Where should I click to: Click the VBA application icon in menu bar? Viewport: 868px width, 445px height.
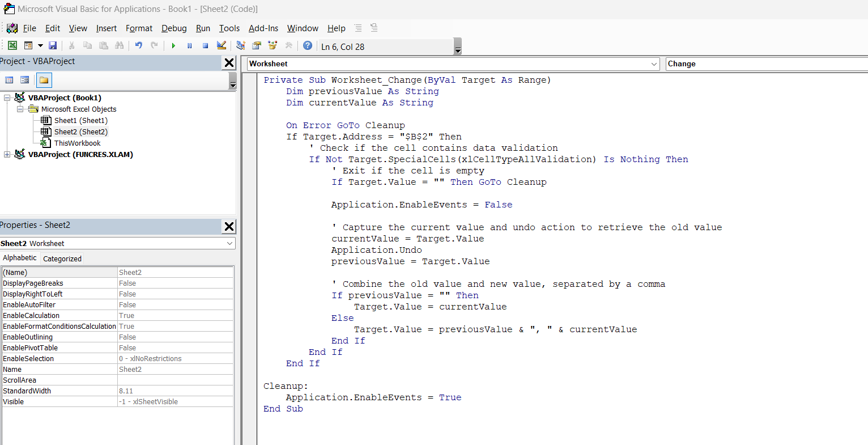[12, 28]
